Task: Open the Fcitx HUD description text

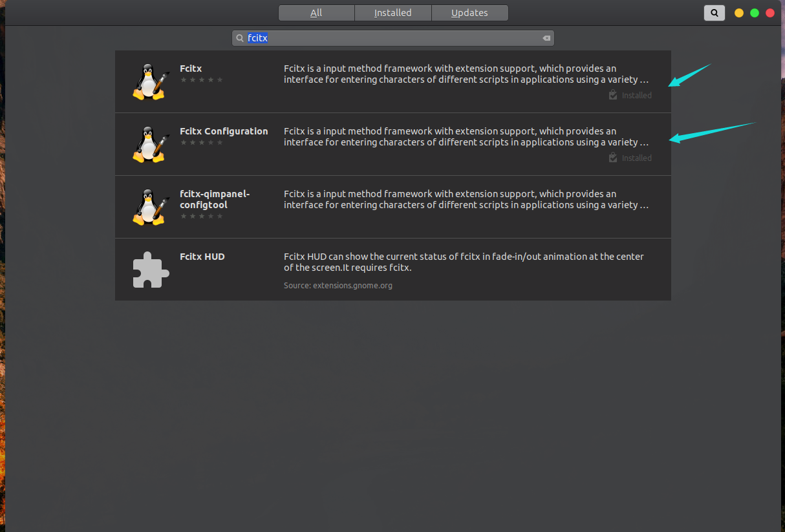Action: coord(464,262)
